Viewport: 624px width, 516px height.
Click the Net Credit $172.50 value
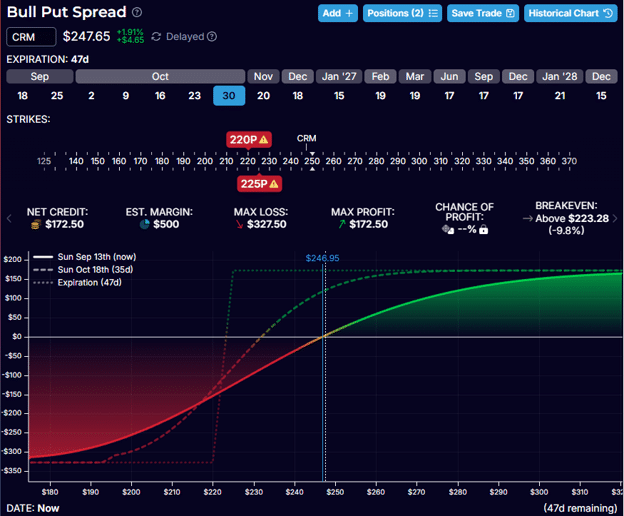tap(64, 224)
